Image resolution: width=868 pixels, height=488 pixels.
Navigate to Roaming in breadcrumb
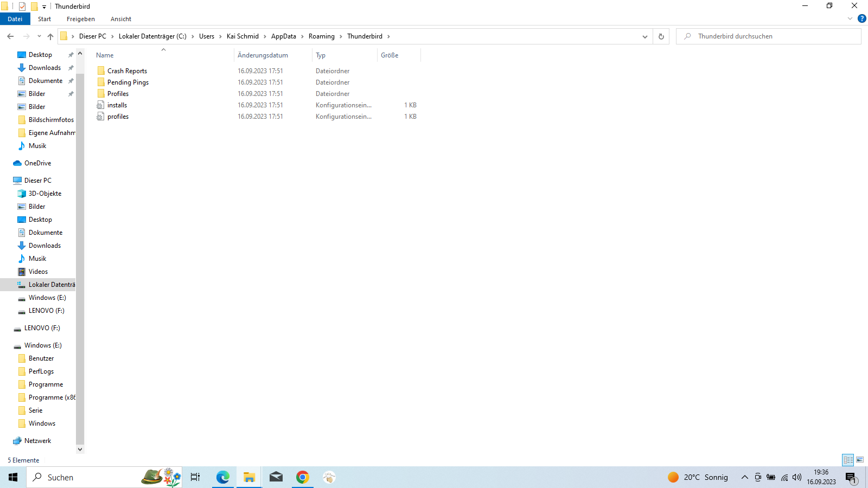point(322,36)
